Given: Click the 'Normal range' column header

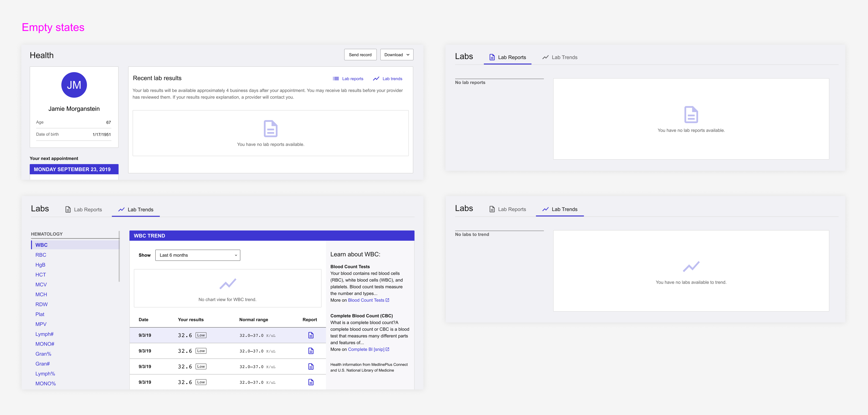Looking at the screenshot, I should [253, 320].
